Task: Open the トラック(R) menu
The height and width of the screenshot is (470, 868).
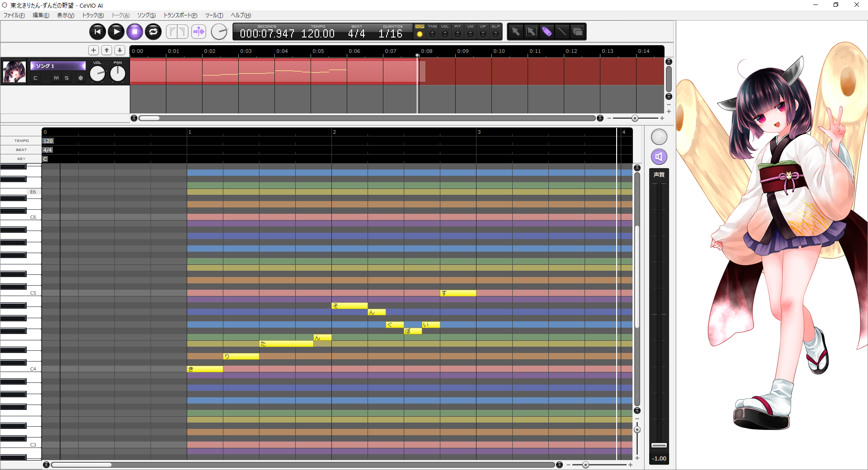Action: point(93,15)
